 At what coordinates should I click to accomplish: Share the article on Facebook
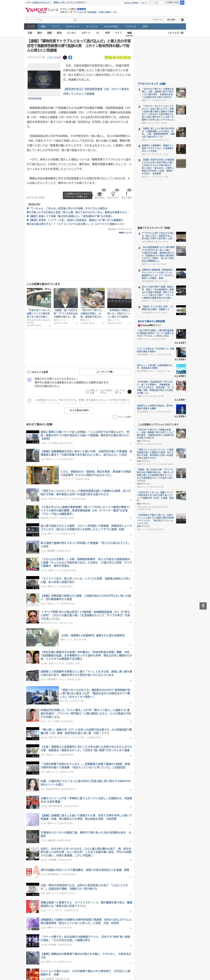(x=70, y=57)
